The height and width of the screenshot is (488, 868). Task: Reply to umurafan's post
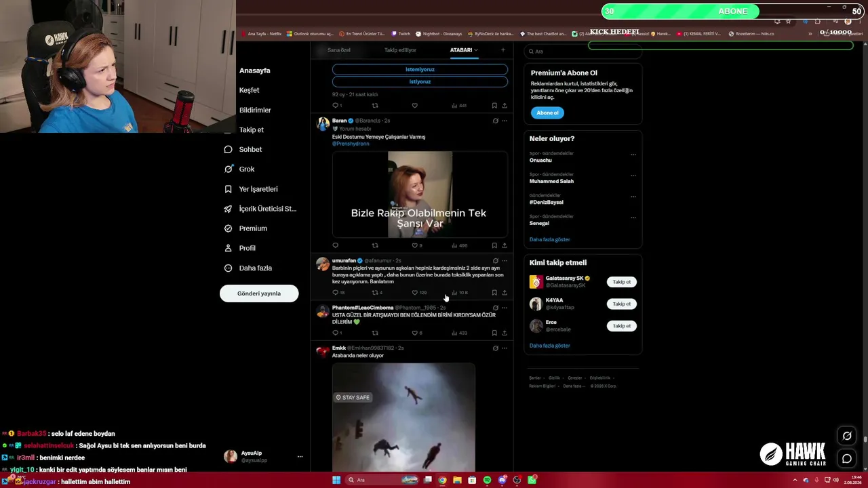(335, 293)
